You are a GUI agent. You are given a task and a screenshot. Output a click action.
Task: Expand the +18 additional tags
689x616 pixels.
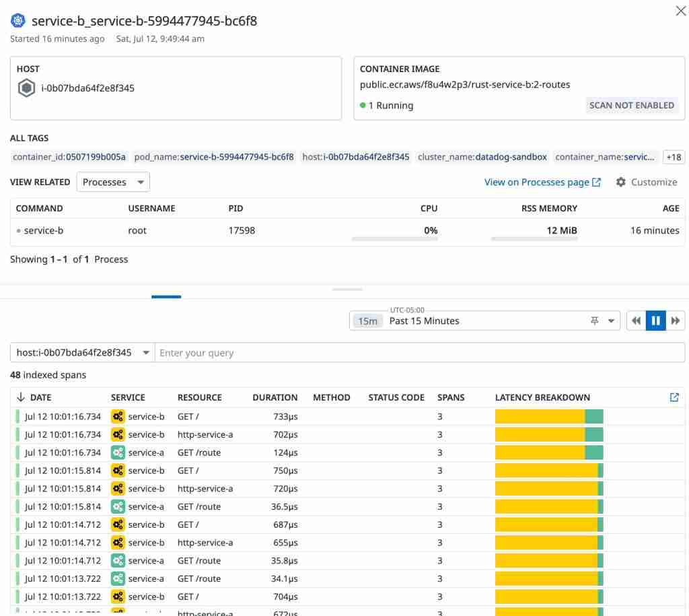tap(673, 157)
